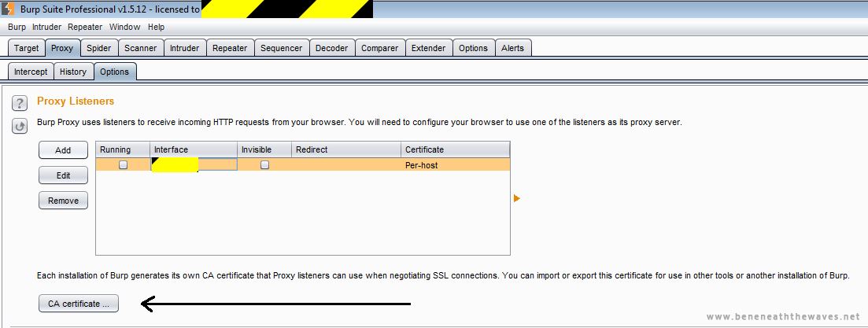Click the CA certificate button

pyautogui.click(x=79, y=304)
